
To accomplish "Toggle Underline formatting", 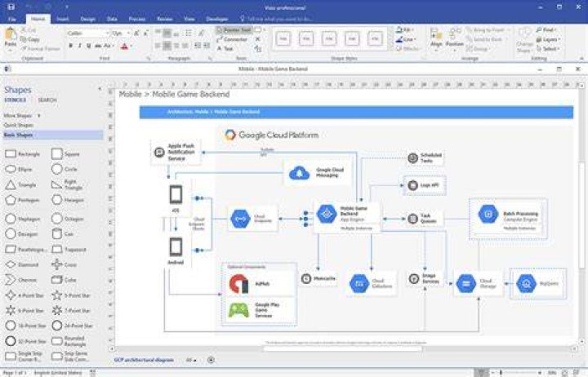I will (x=88, y=46).
